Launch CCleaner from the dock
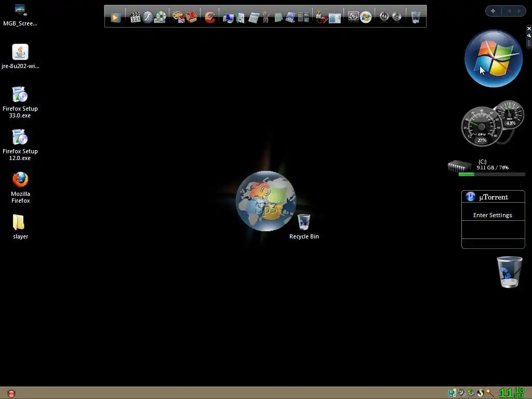Screen dimensions: 532x399 coord(210,17)
